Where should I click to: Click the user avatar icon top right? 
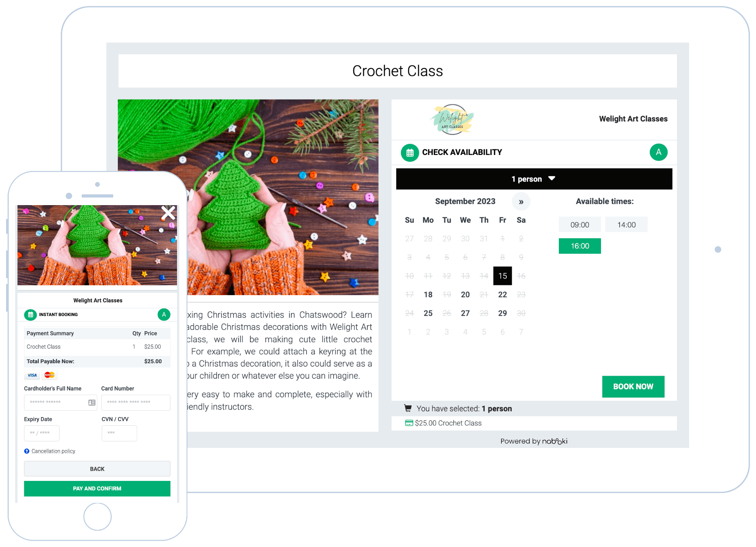click(x=659, y=152)
